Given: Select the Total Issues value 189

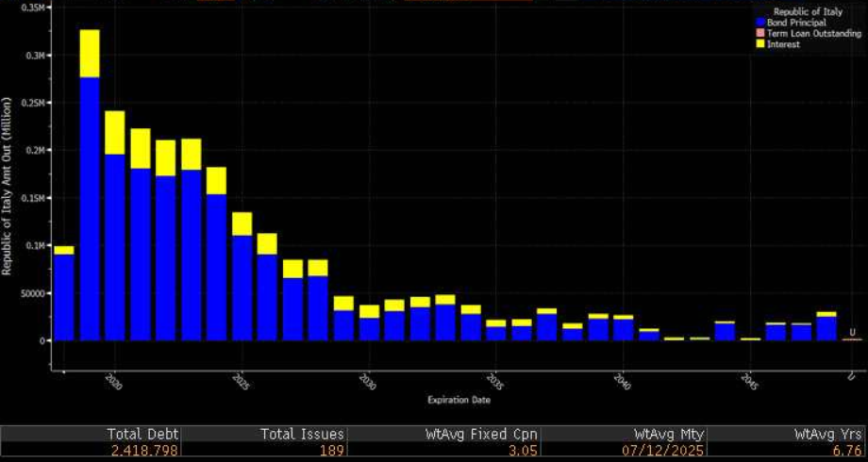Looking at the screenshot, I should (x=330, y=452).
